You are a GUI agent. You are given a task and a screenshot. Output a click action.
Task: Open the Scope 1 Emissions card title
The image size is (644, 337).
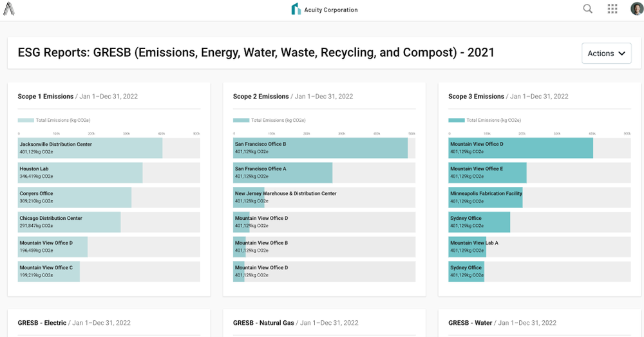(46, 97)
